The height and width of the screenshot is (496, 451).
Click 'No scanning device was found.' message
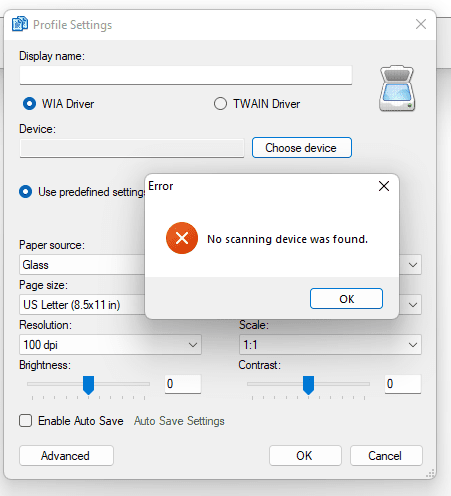pyautogui.click(x=287, y=239)
